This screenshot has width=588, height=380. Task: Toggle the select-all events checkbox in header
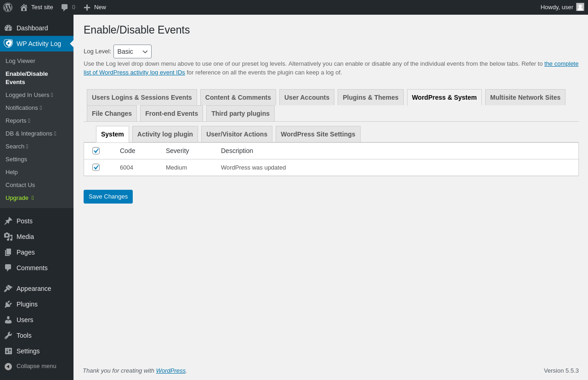[96, 151]
